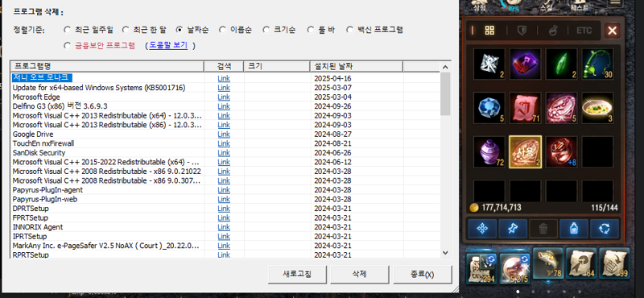Screen dimensions: 644x298
Task: Select the 백신 프로그램 filter option
Action: tap(374, 30)
